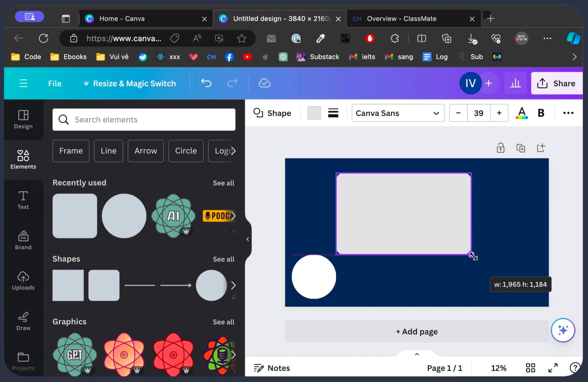Open the Draw tool panel
The width and height of the screenshot is (588, 382).
tap(23, 321)
